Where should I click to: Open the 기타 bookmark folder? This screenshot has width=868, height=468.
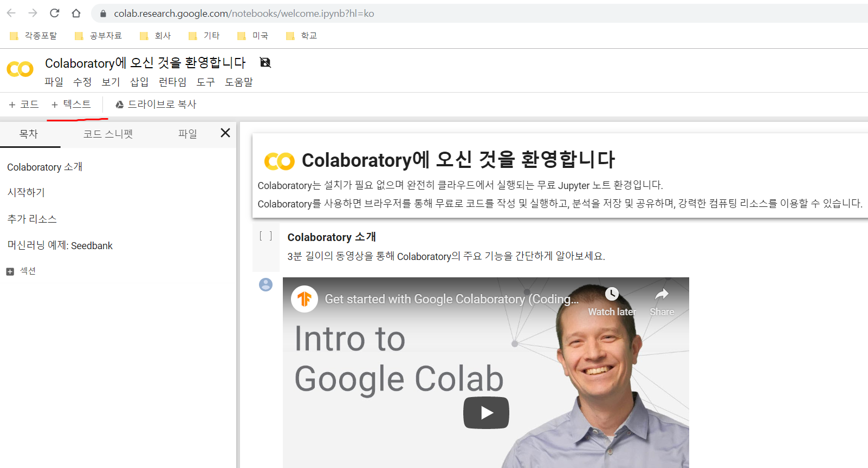tap(204, 36)
